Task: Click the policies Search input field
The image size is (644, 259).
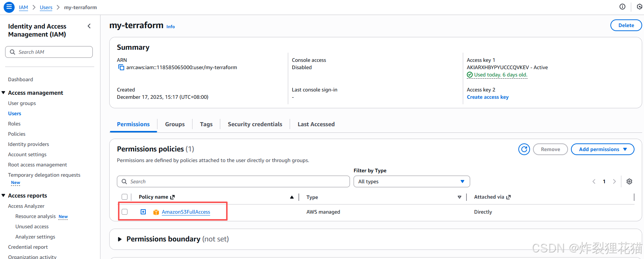Action: (233, 181)
